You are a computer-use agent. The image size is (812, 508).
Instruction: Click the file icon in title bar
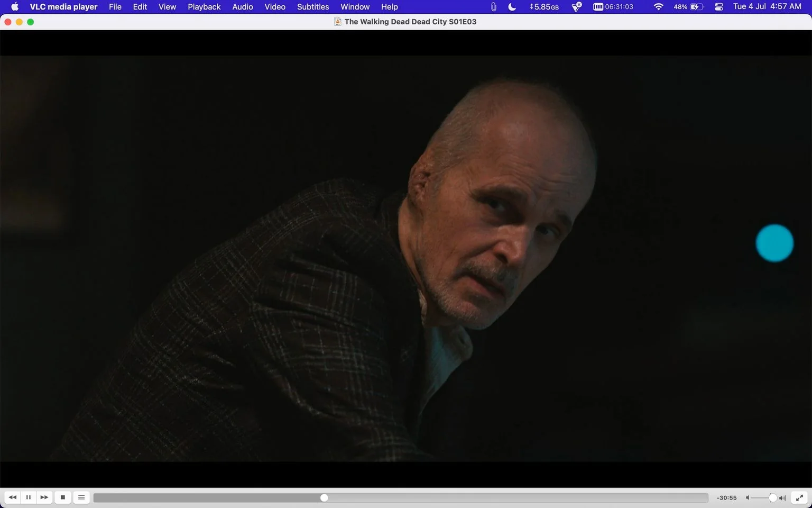click(x=338, y=22)
